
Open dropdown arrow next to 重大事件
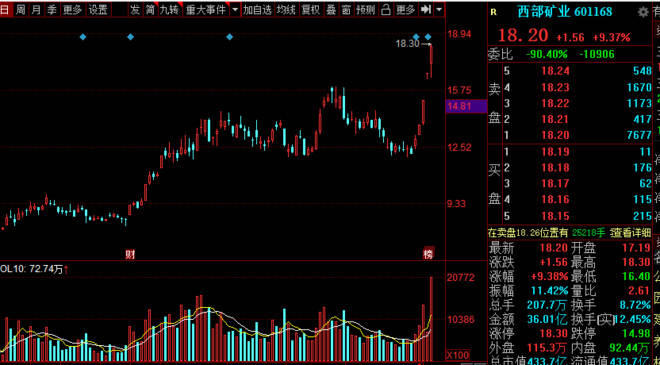click(235, 9)
